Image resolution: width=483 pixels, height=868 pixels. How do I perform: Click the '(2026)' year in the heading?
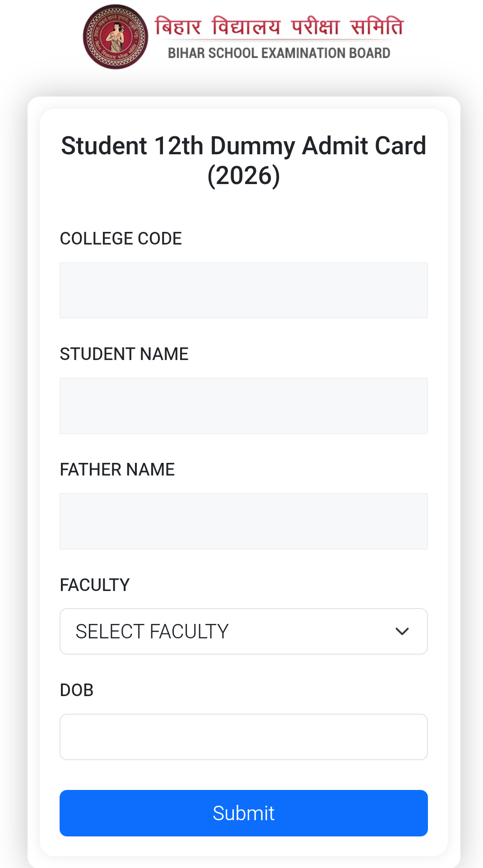(x=244, y=175)
